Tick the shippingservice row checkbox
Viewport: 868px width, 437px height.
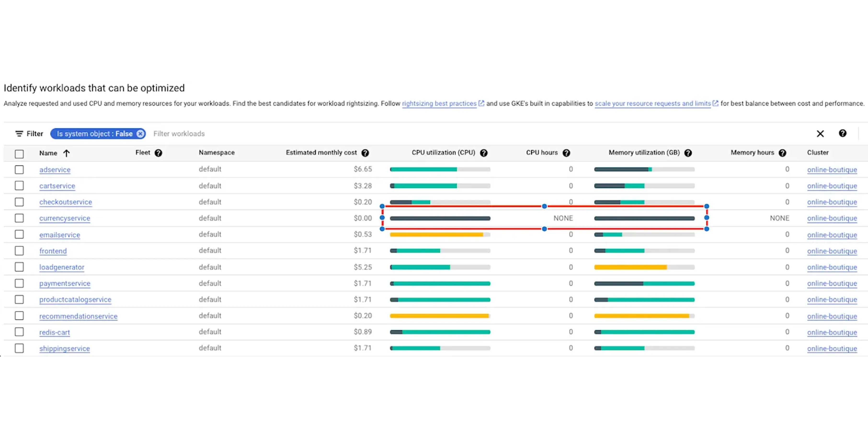pyautogui.click(x=19, y=348)
